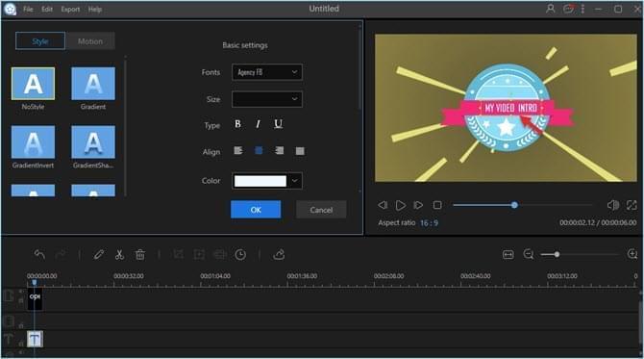This screenshot has height=359, width=644.
Task: Click the text track T icon
Action: click(x=8, y=339)
